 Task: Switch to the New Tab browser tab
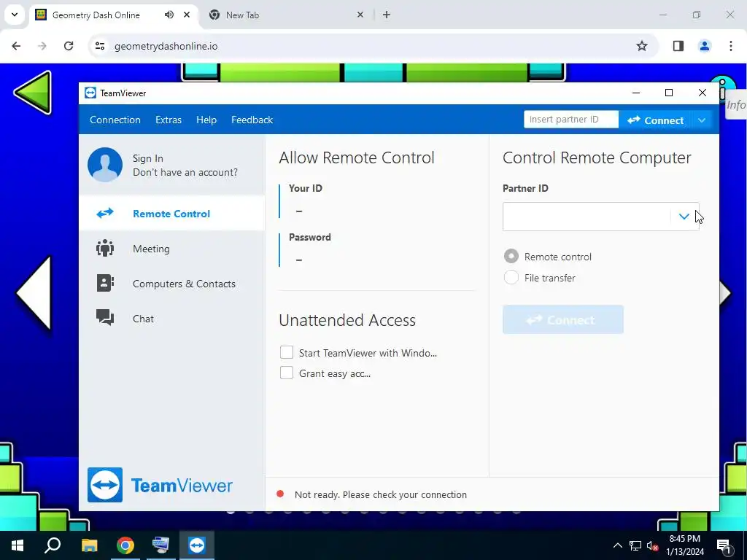click(242, 15)
